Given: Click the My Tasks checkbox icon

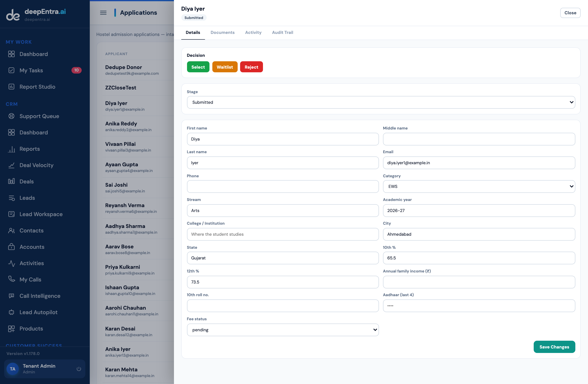Looking at the screenshot, I should [11, 70].
